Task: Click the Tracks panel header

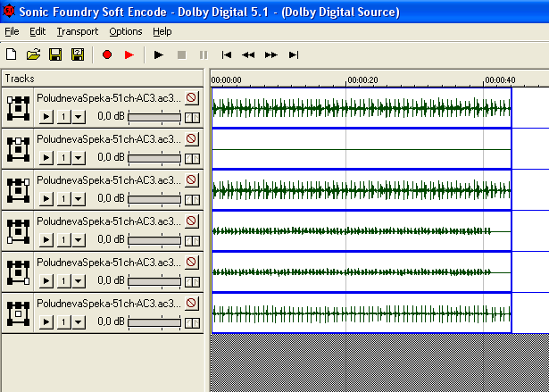Action: point(103,79)
